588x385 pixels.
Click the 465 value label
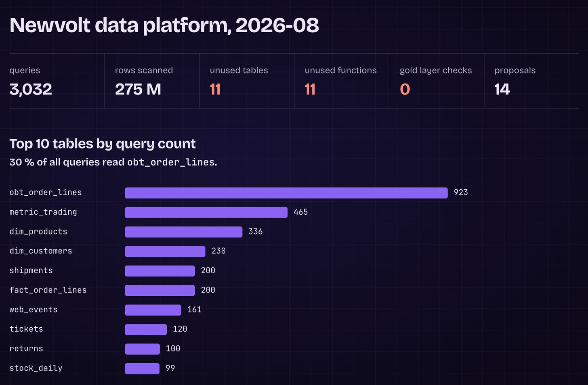click(x=300, y=212)
